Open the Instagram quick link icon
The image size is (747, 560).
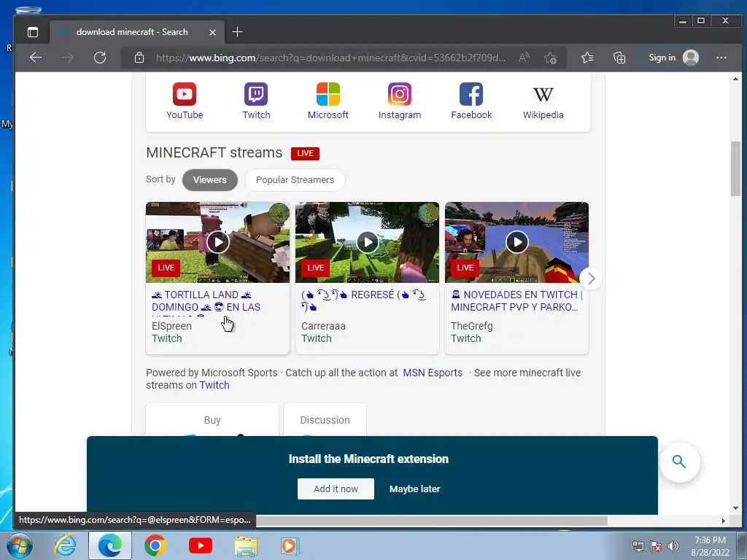pyautogui.click(x=399, y=94)
